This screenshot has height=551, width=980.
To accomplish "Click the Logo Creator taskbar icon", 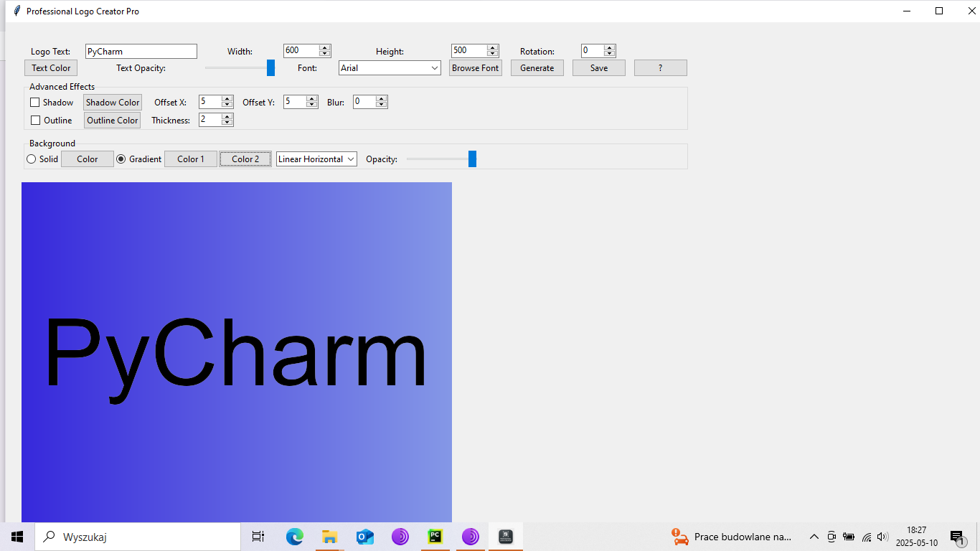I will pyautogui.click(x=506, y=537).
